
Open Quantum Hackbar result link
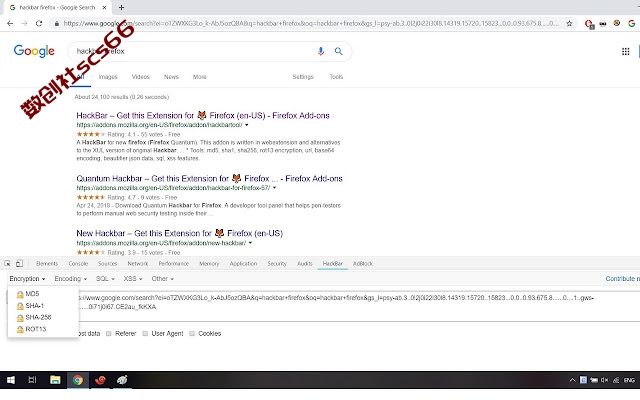(x=209, y=178)
